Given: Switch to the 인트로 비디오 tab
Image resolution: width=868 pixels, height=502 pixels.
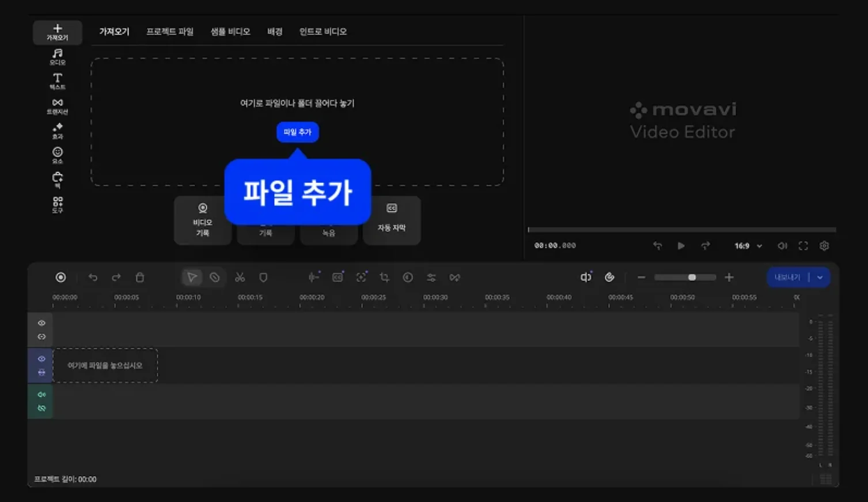Looking at the screenshot, I should 323,32.
